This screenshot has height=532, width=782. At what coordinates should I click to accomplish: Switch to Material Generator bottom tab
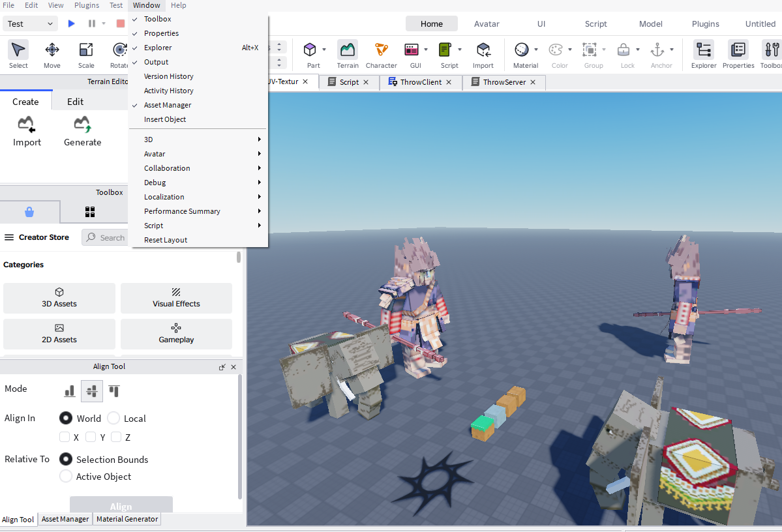pyautogui.click(x=127, y=519)
